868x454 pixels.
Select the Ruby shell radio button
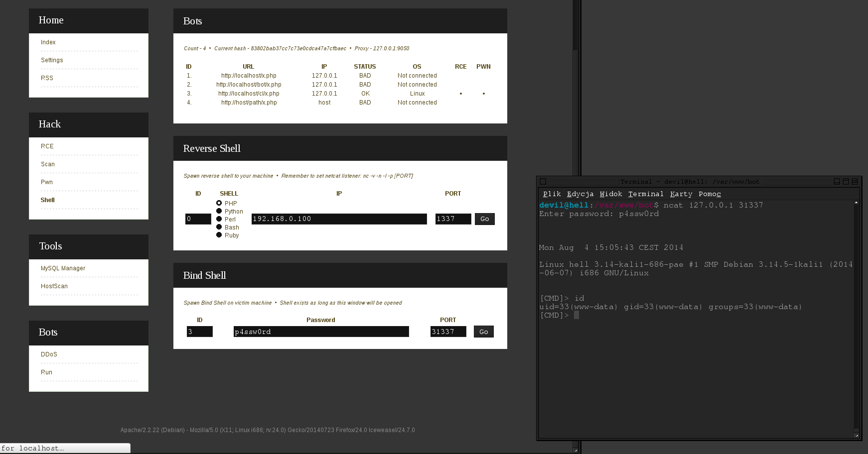pyautogui.click(x=219, y=235)
